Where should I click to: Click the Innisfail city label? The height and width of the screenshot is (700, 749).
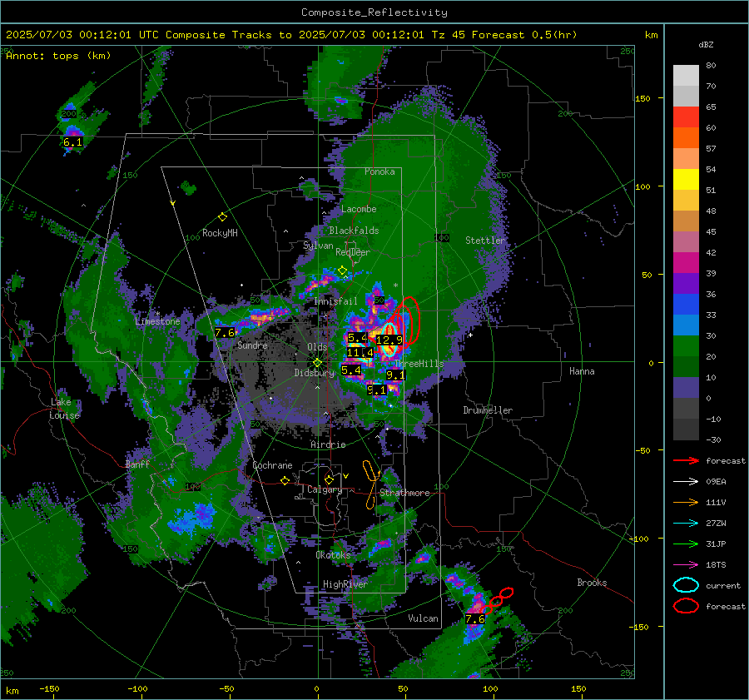335,301
